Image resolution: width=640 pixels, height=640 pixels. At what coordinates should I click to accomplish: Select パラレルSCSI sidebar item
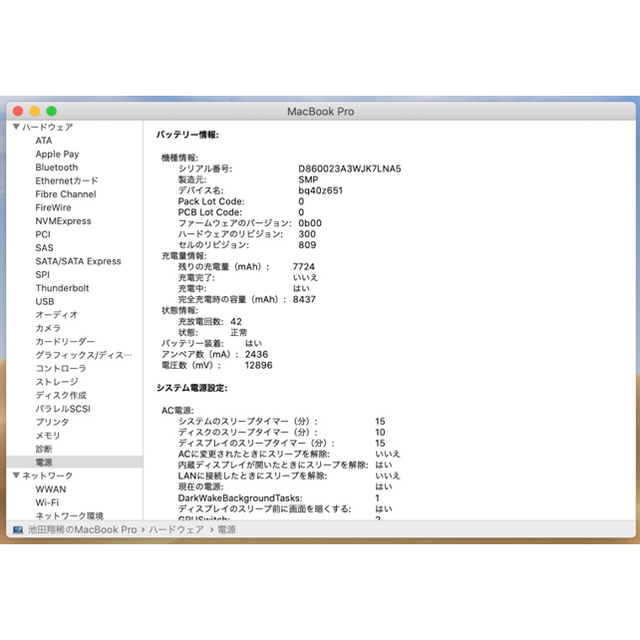click(x=63, y=409)
